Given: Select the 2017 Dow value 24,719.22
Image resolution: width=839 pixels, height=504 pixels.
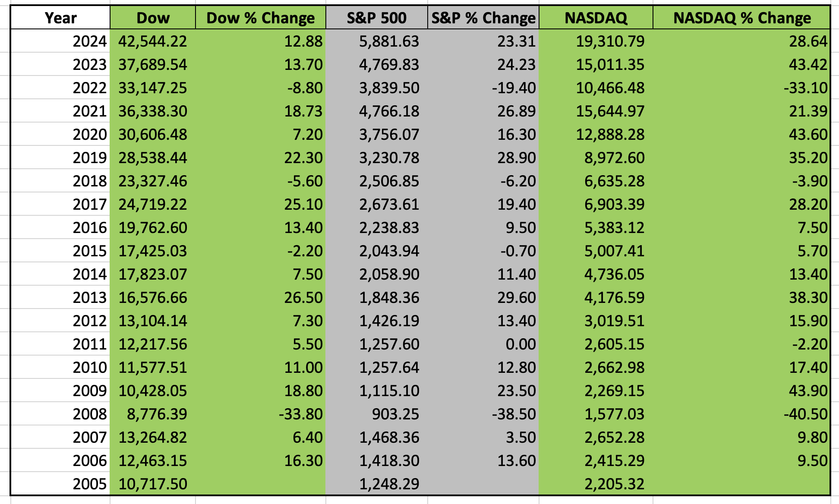Looking at the screenshot, I should (153, 204).
